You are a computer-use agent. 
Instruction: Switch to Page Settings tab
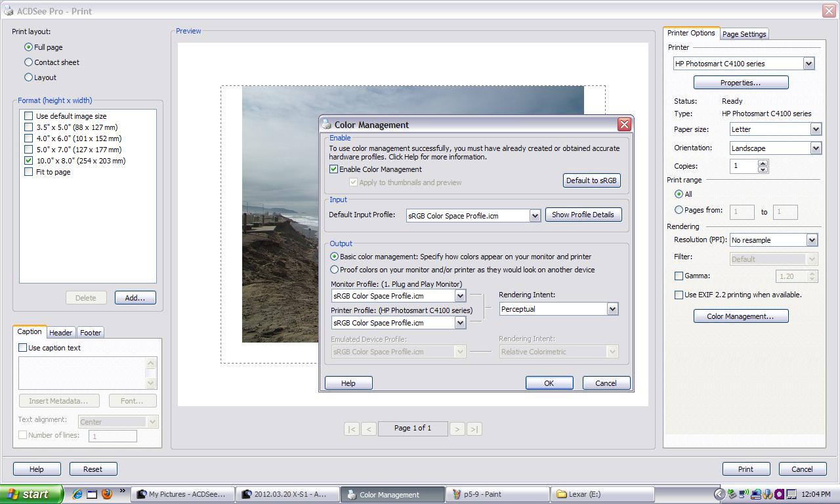coord(744,34)
